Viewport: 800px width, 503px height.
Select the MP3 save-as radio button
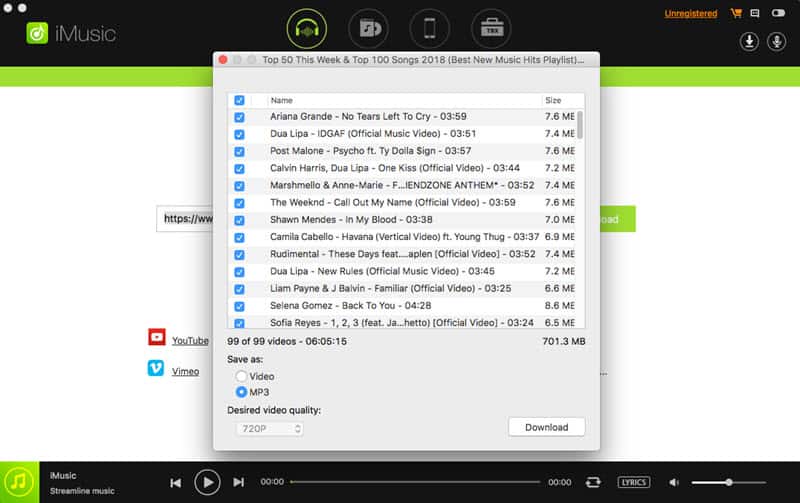(241, 392)
